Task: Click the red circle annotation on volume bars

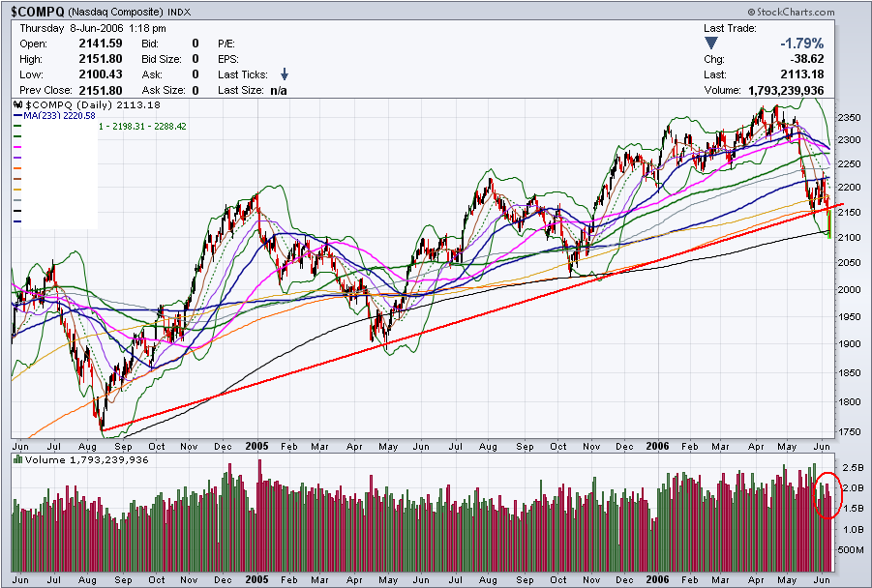Action: [x=827, y=493]
